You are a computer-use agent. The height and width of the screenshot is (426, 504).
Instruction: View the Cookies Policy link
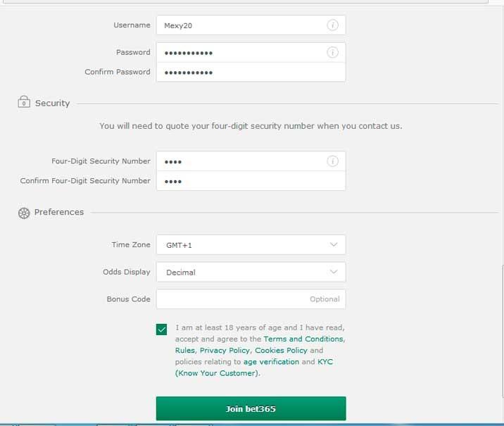click(281, 351)
